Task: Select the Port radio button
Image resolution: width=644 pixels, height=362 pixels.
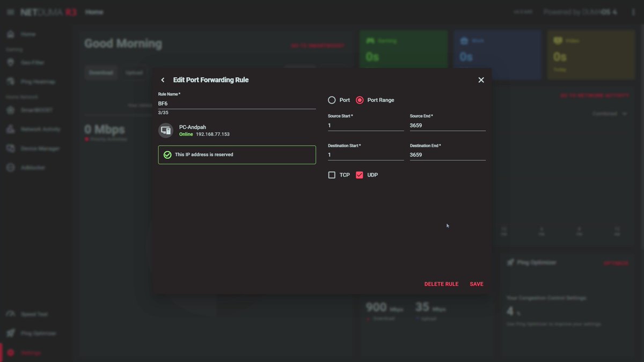Action: pyautogui.click(x=332, y=100)
